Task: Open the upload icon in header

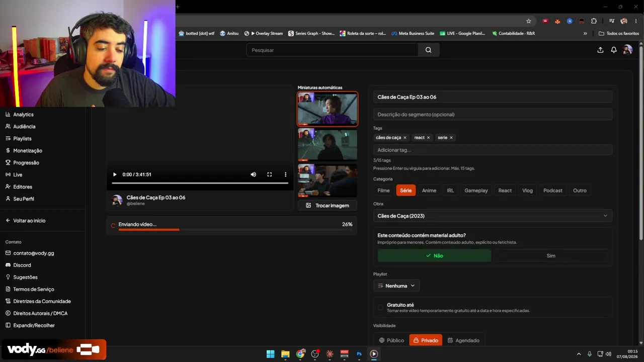Action: (600, 50)
